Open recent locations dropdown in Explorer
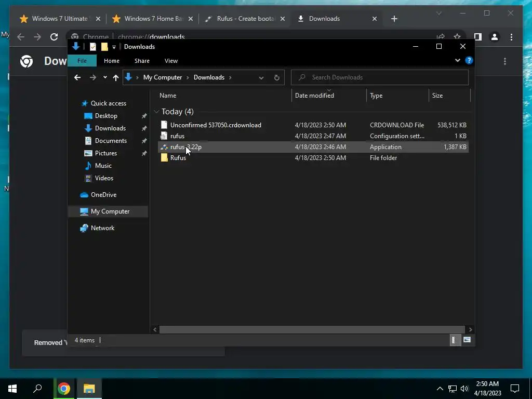The height and width of the screenshot is (399, 532). [105, 77]
